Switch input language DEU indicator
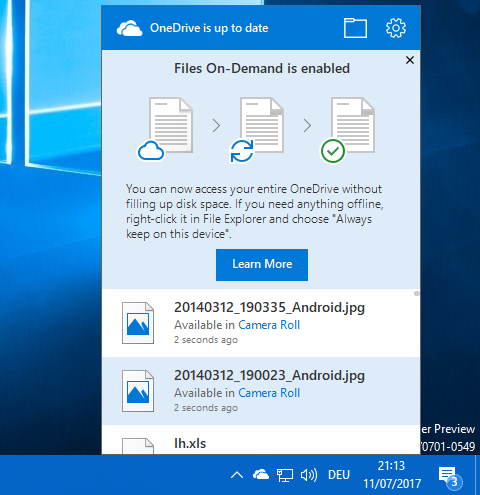Image resolution: width=480 pixels, height=495 pixels. click(339, 475)
